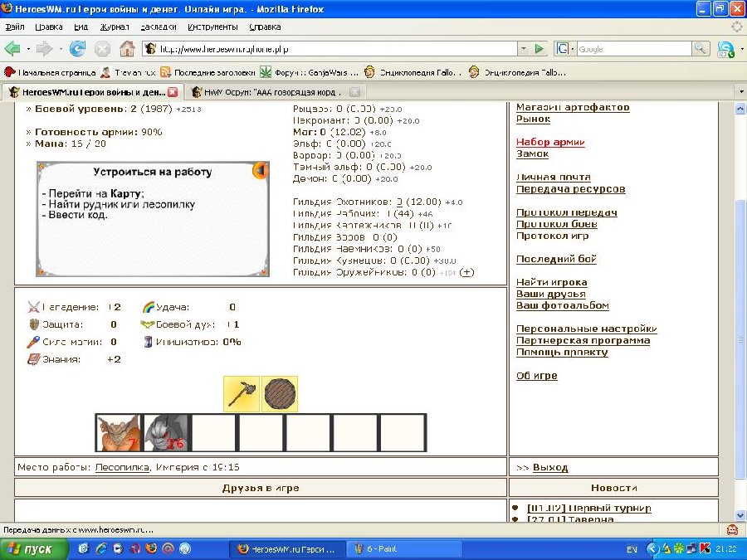Image resolution: width=747 pixels, height=560 pixels.
Task: Click the browser Back arrow button
Action: tap(12, 49)
